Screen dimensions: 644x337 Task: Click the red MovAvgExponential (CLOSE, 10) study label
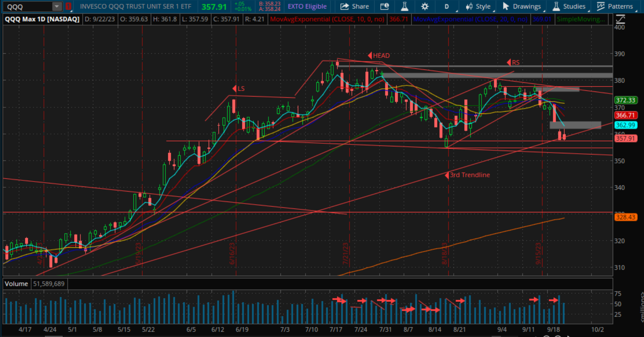tap(327, 19)
